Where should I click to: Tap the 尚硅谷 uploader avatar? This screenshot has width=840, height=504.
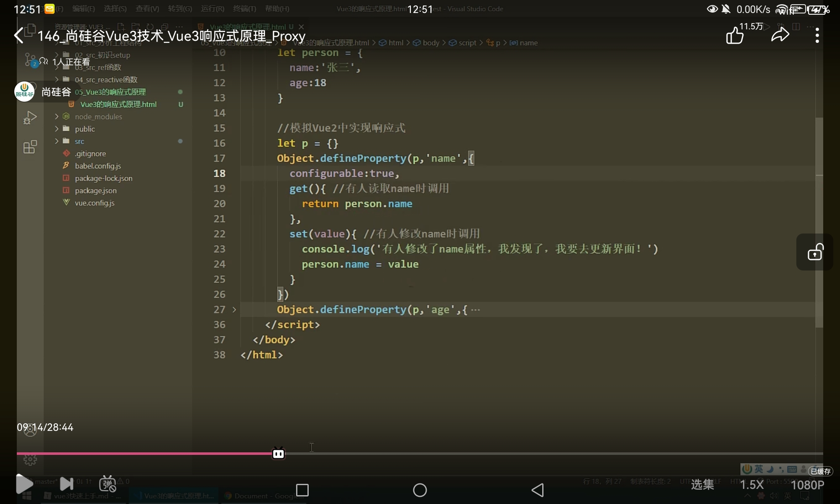(x=24, y=92)
